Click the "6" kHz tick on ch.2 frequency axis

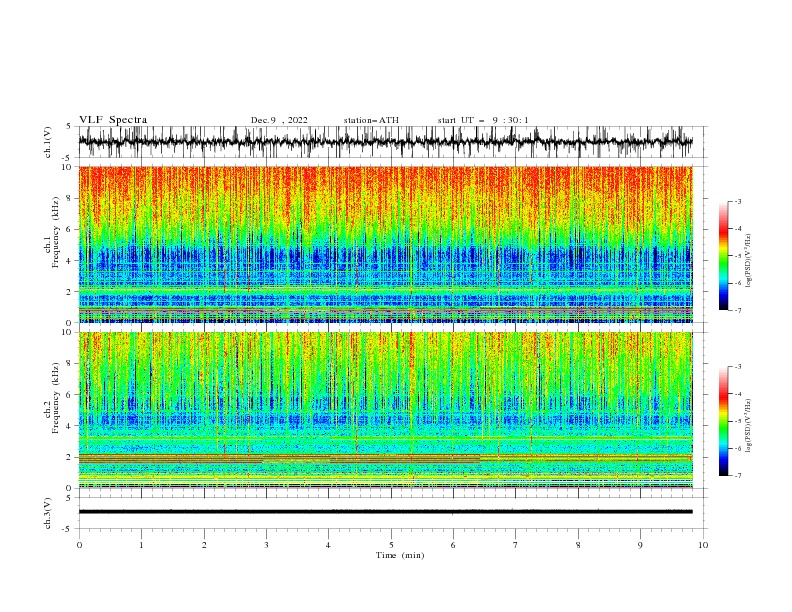tap(69, 395)
